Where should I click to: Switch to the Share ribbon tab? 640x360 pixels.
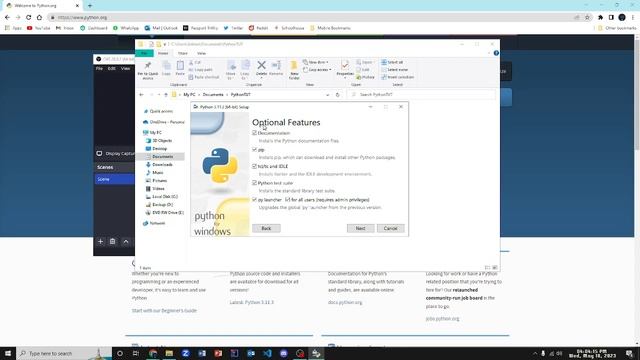[x=182, y=53]
